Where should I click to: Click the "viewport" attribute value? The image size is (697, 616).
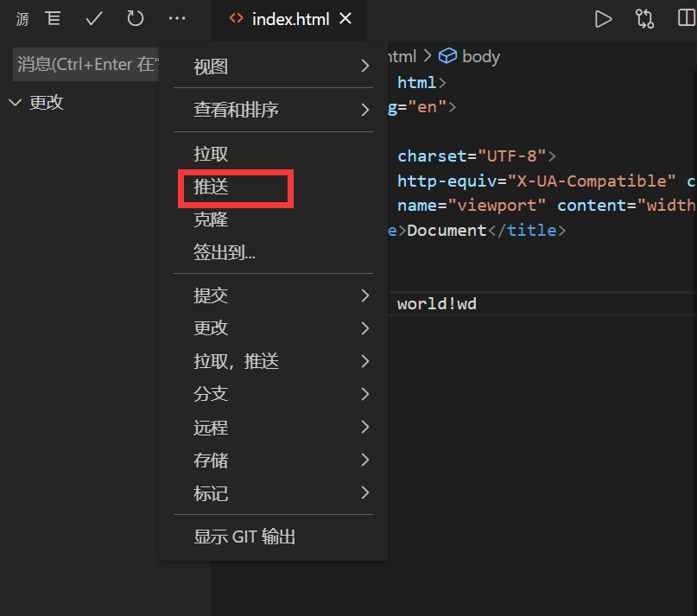pos(497,206)
